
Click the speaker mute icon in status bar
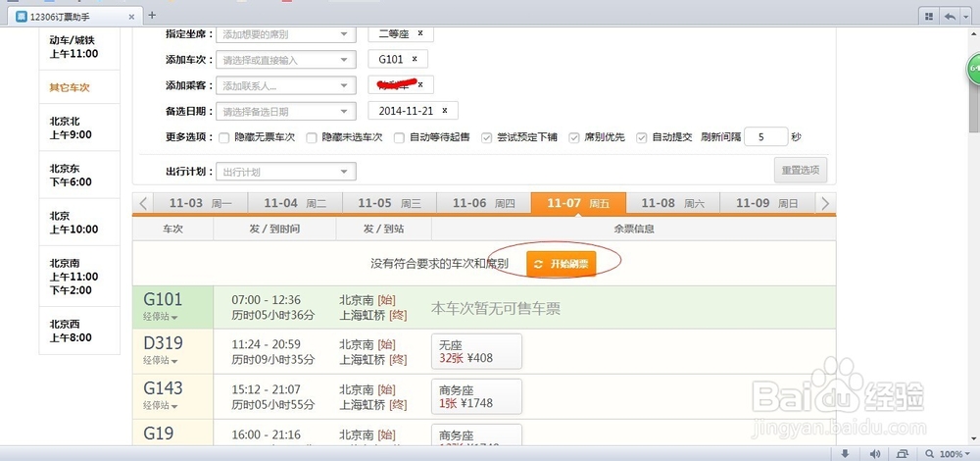(875, 454)
